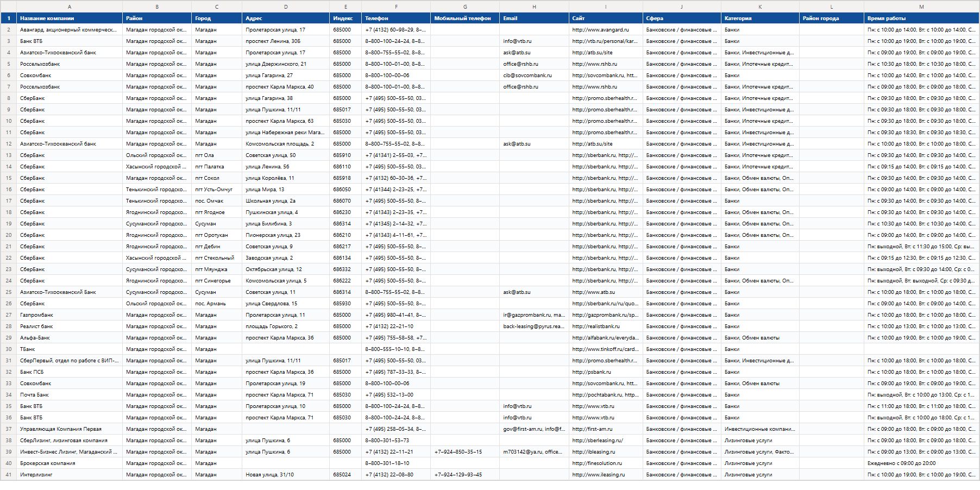The image size is (980, 490).
Task: Select the 'пгт Палатка' city cell
Action: tap(217, 166)
